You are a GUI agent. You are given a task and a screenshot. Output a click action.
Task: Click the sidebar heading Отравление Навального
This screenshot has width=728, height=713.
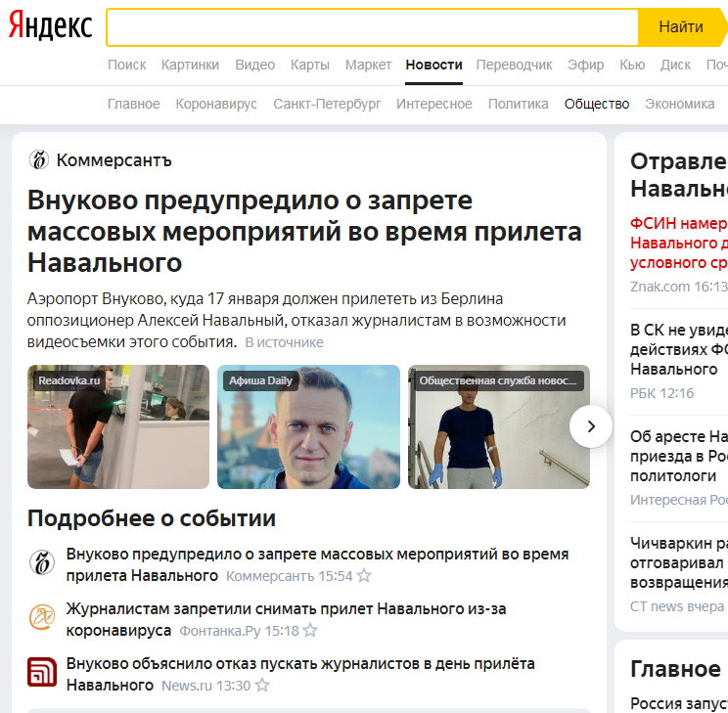(679, 175)
